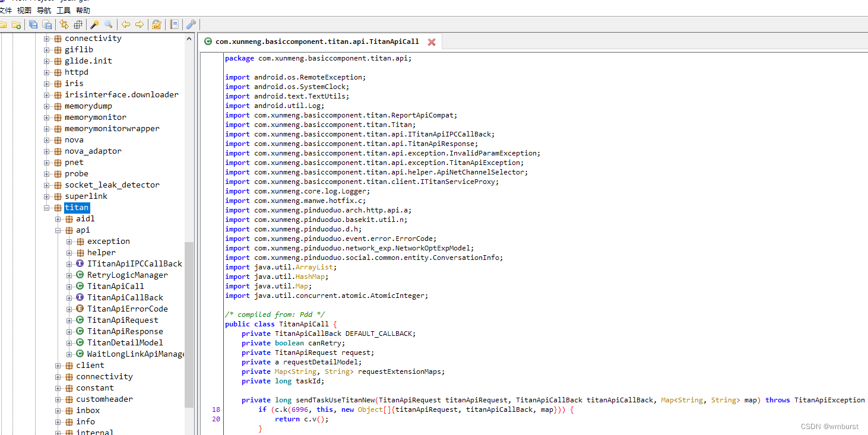This screenshot has width=868, height=435.
Task: Navigate back with the left arrow icon
Action: [x=126, y=24]
